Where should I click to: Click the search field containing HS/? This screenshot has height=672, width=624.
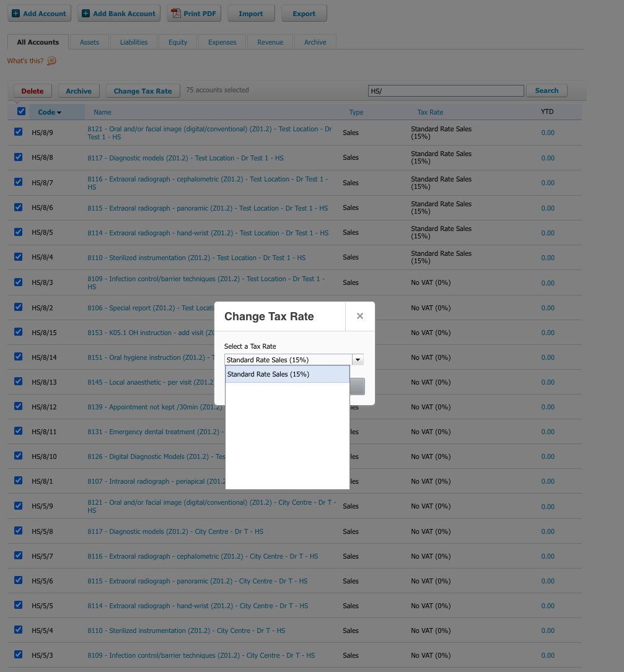tap(446, 91)
